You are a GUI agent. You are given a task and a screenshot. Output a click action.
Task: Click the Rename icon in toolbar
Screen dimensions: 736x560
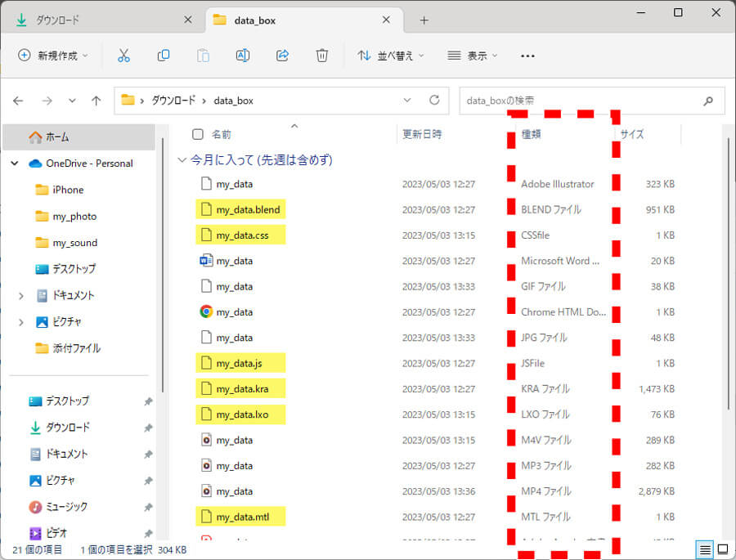(x=243, y=56)
